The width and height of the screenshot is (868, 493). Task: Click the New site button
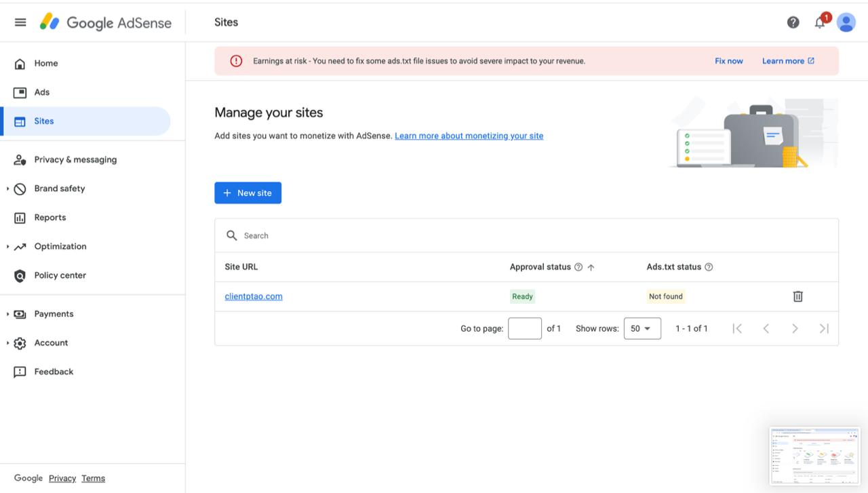point(248,193)
